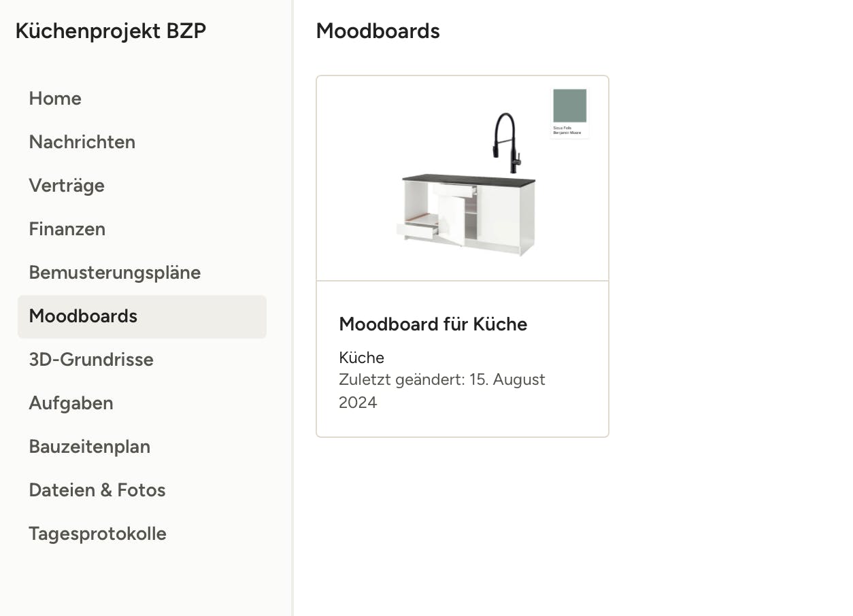Select the active Moodboards sidebar item
The image size is (853, 616).
(x=83, y=316)
